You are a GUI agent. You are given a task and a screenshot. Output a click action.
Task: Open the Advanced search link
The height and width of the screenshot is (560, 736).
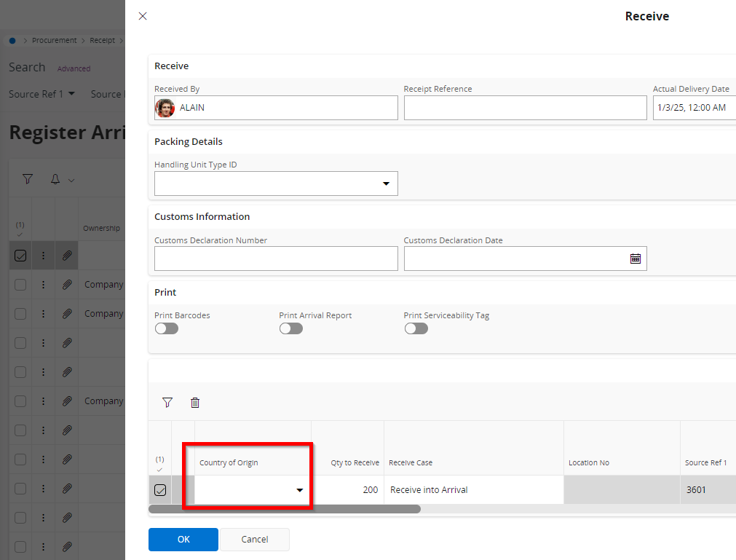[74, 68]
